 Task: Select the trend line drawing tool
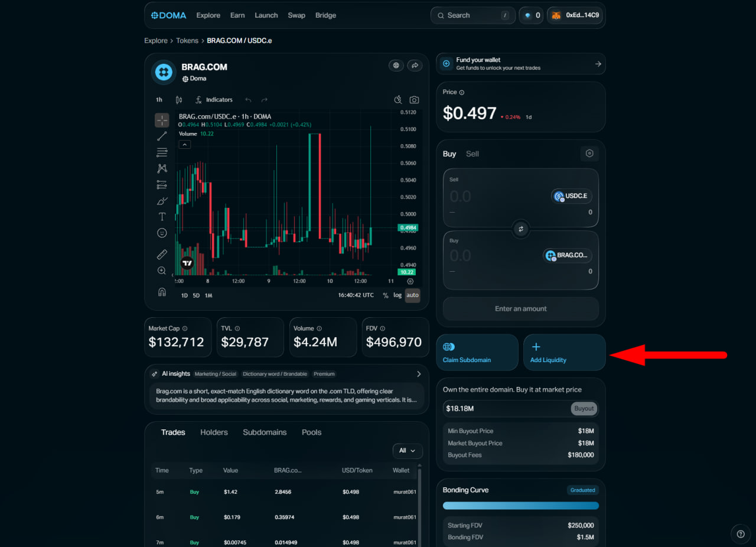tap(162, 136)
